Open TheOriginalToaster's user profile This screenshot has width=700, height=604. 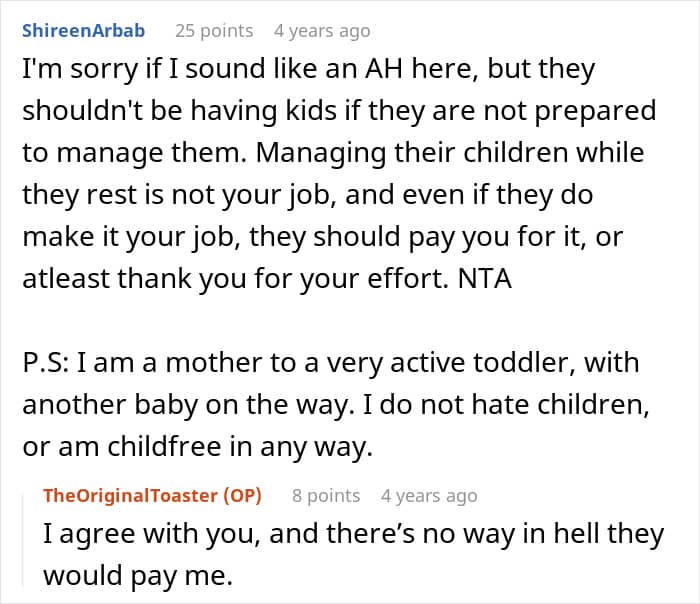130,496
